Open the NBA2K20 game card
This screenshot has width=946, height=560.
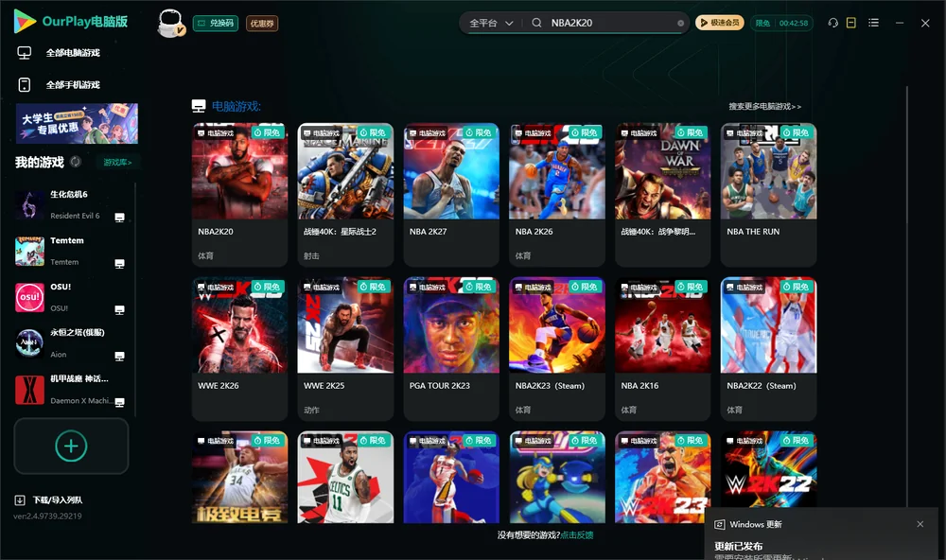[x=239, y=194]
